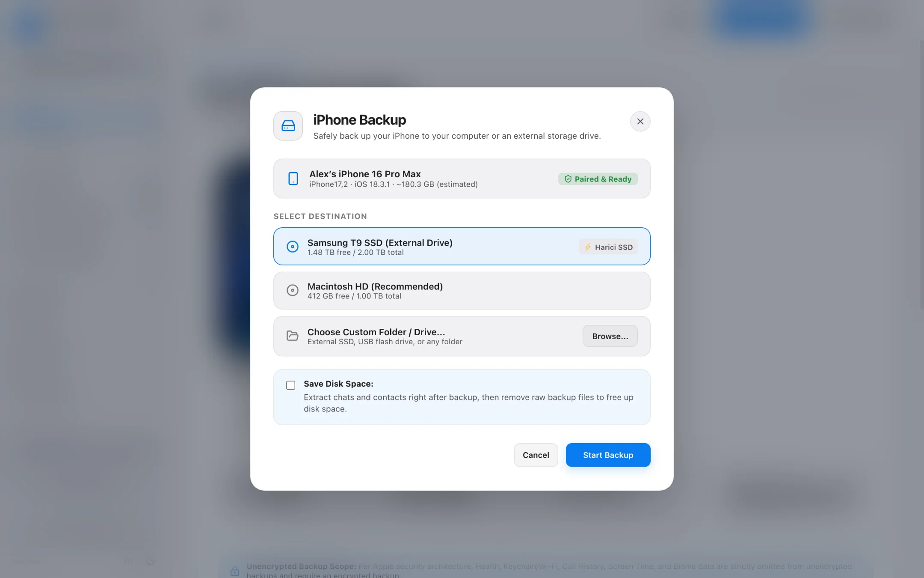Click the Choose Custom Folder / Drive... row
The image size is (924, 578).
462,336
